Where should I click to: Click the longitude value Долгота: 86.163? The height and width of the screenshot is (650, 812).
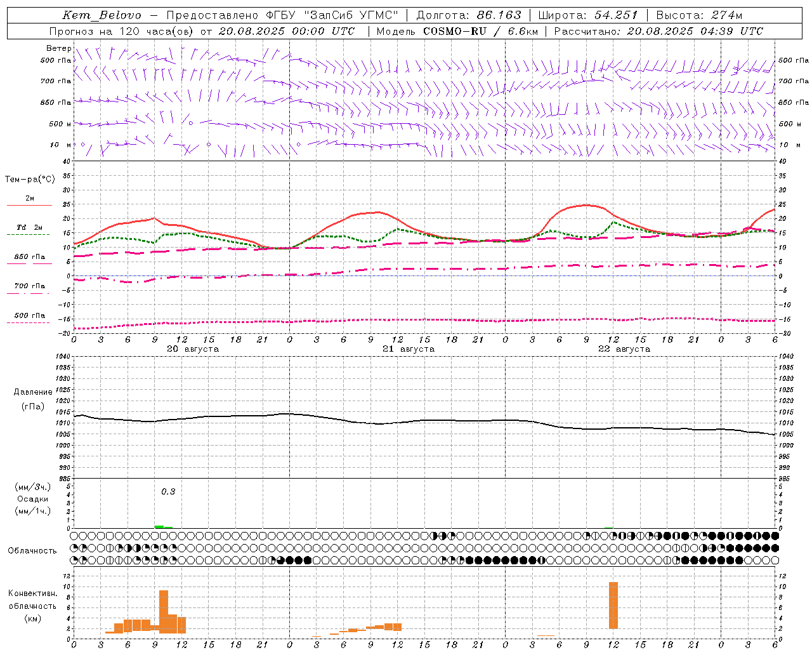(x=468, y=15)
